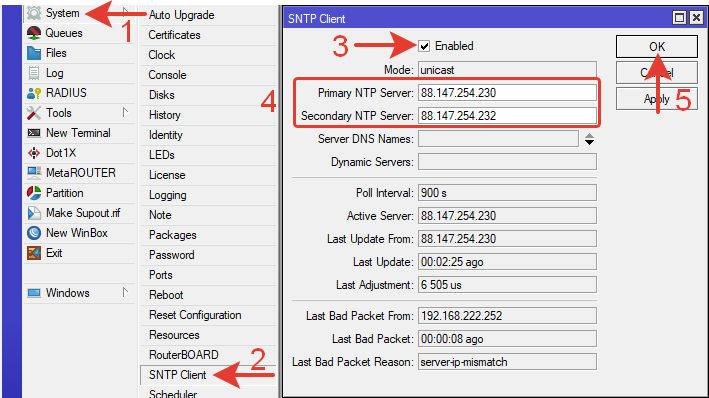Viewport: 709px width, 398px height.
Task: Click the New WinBox icon
Action: point(34,233)
